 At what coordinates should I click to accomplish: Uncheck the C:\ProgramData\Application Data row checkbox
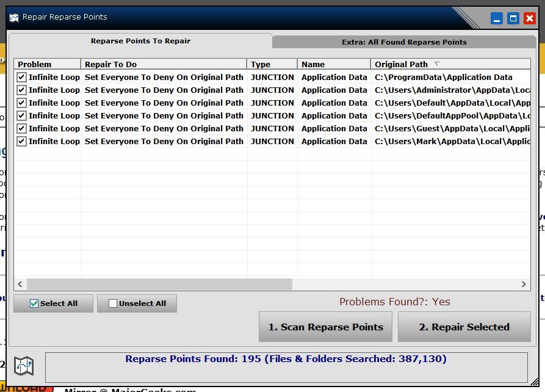point(22,77)
